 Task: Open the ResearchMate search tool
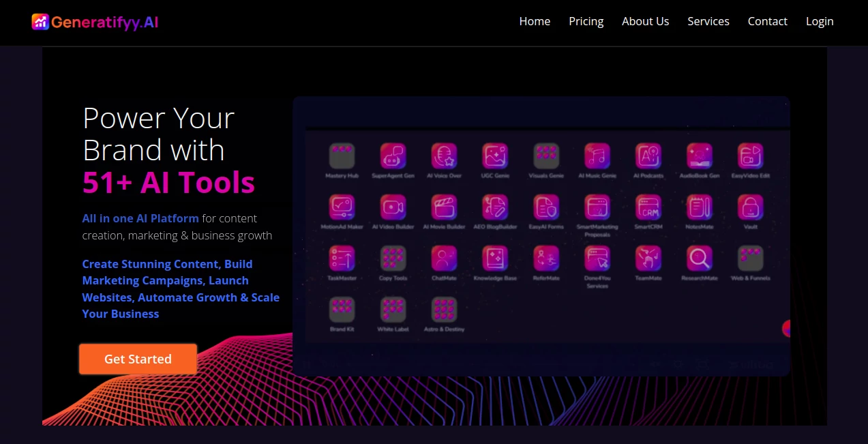coord(699,258)
